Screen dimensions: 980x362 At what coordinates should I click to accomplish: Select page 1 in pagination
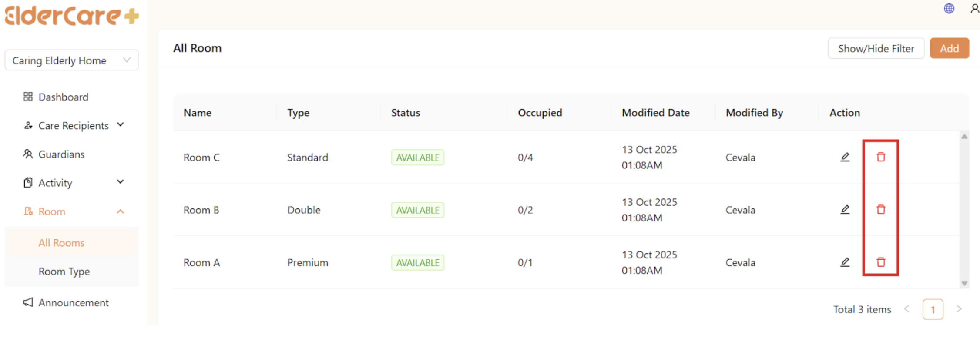(933, 309)
